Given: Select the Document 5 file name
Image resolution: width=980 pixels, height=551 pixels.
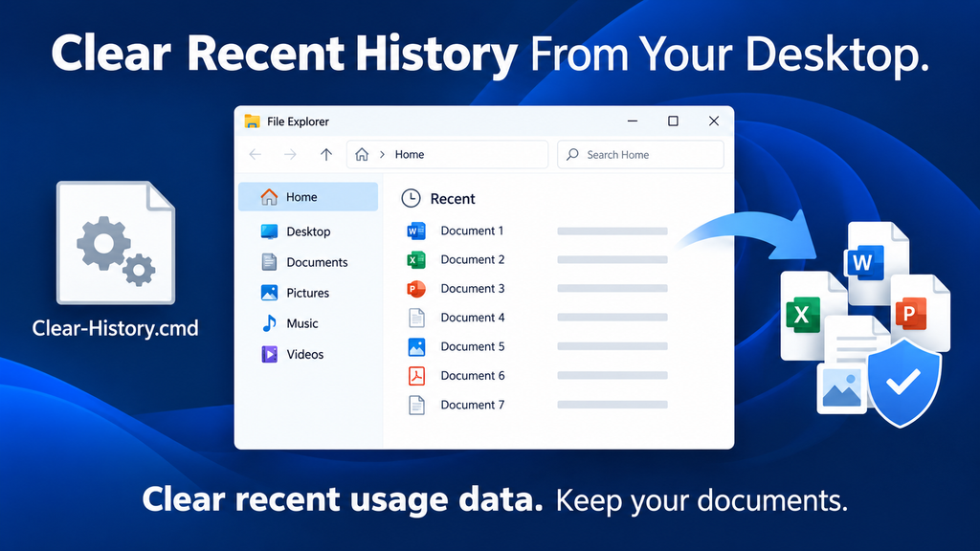Looking at the screenshot, I should 472,346.
